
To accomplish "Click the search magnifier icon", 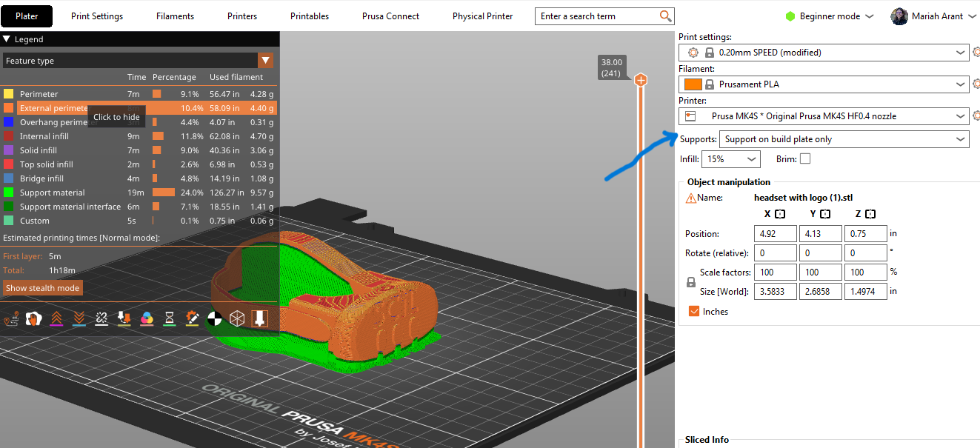I will (x=666, y=16).
